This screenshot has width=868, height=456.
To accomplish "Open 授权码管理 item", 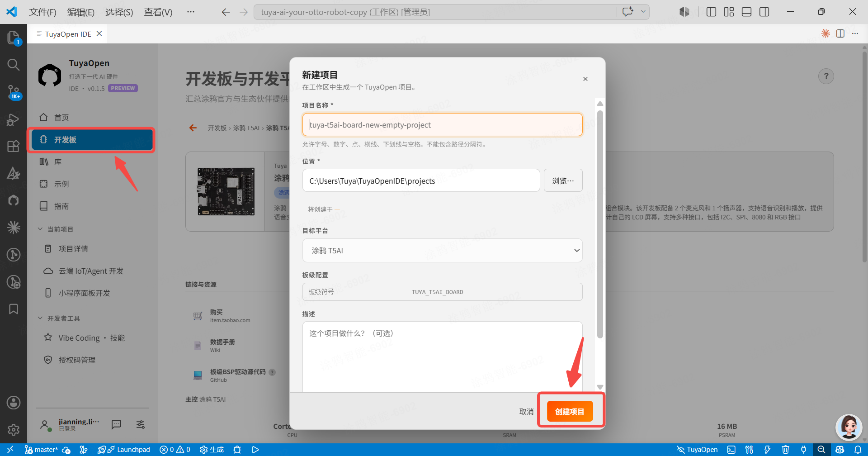I will (x=92, y=360).
